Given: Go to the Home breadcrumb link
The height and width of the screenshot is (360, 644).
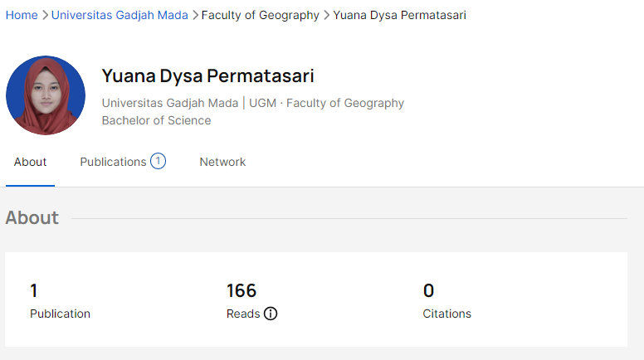Looking at the screenshot, I should (22, 15).
